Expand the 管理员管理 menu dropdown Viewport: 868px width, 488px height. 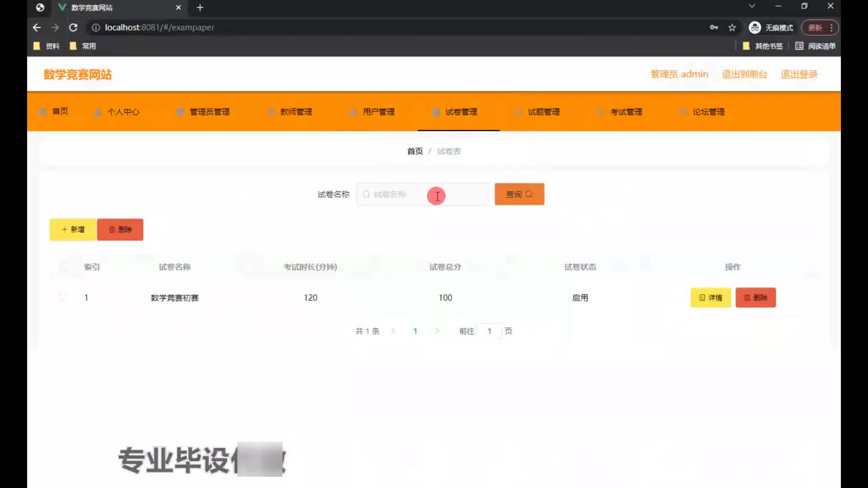209,112
